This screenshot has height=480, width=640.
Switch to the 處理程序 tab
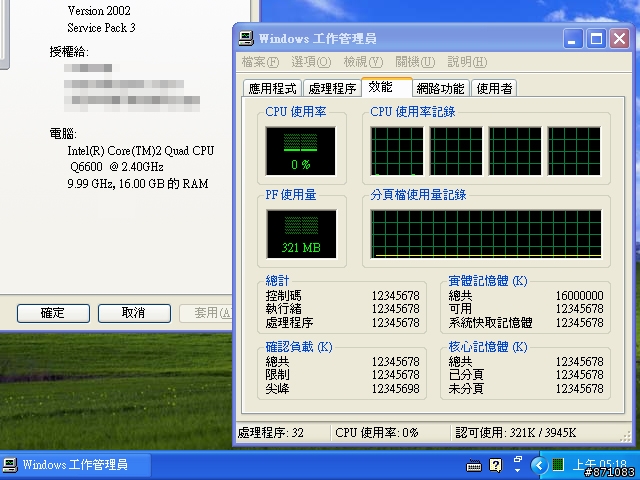[332, 88]
